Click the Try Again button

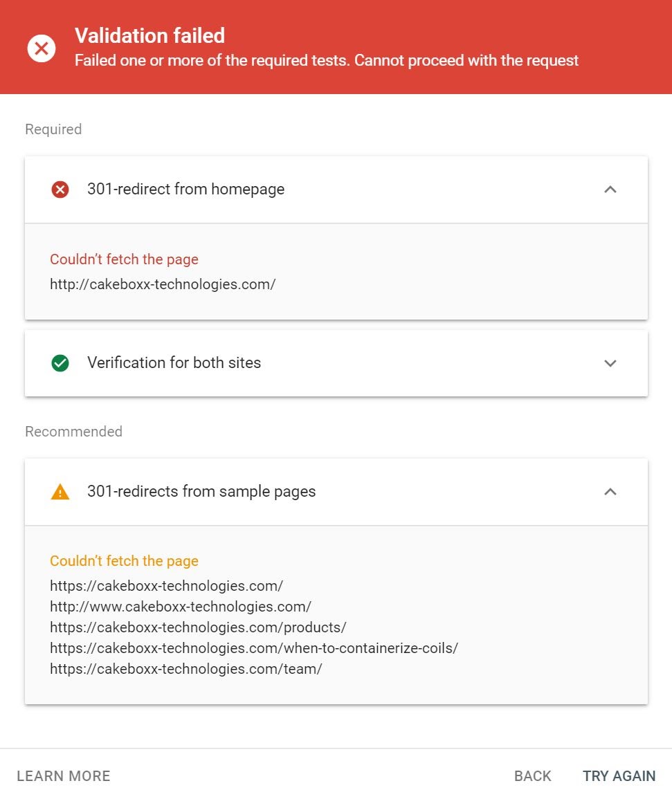[619, 776]
